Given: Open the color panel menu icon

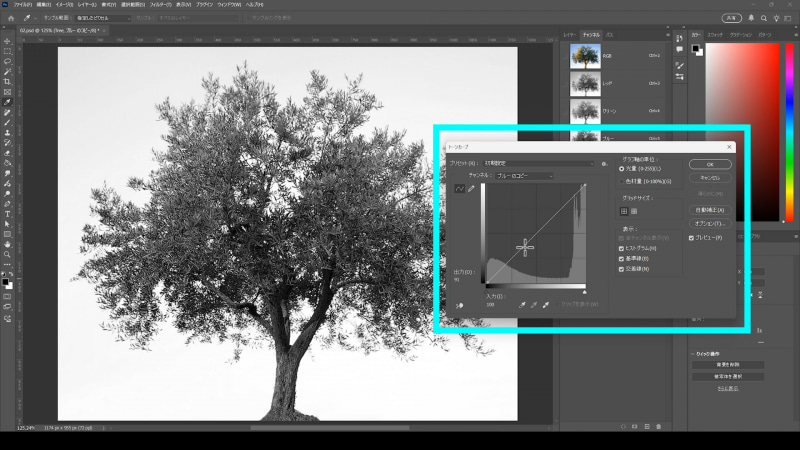Looking at the screenshot, I should 795,35.
